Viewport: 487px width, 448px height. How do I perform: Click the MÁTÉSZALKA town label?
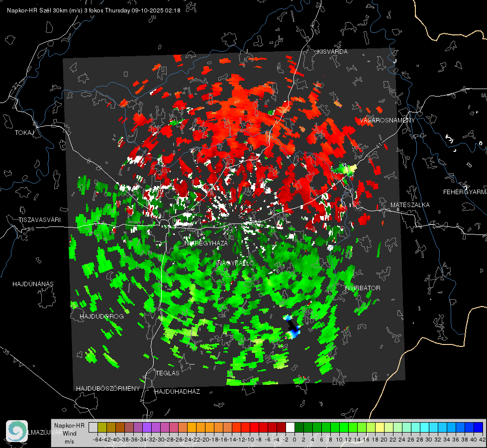click(x=410, y=205)
